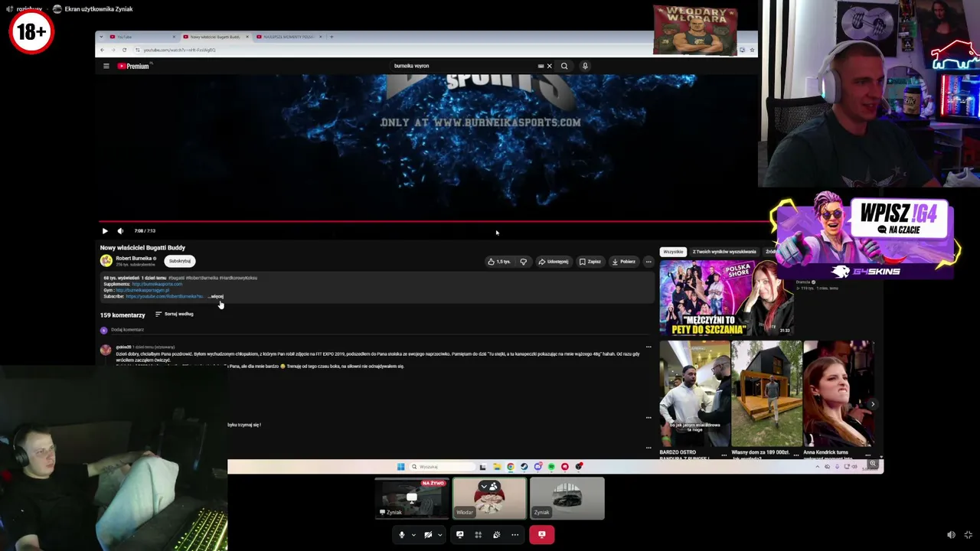980x551 pixels.
Task: Open the 'BARDZO OSTRO' short thumbnail
Action: [694, 393]
